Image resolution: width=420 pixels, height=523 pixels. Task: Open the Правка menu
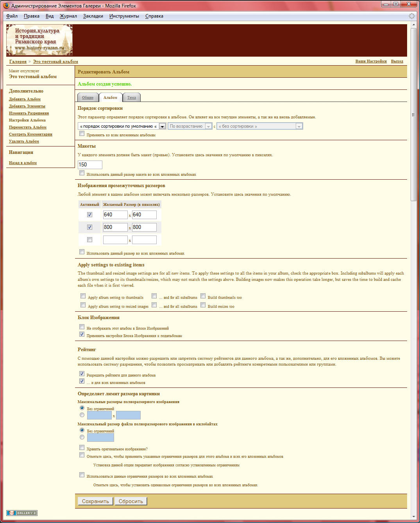coord(32,16)
